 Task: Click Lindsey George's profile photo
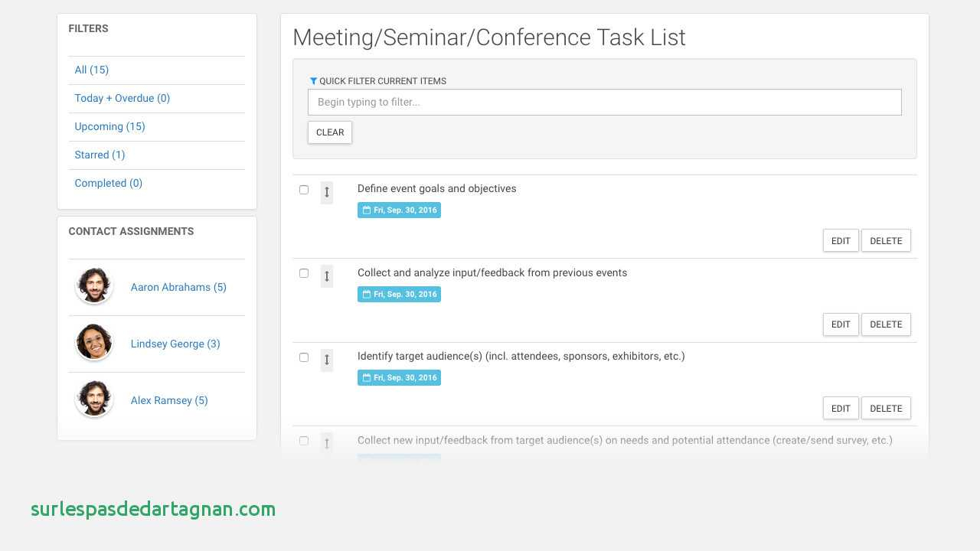click(x=94, y=344)
